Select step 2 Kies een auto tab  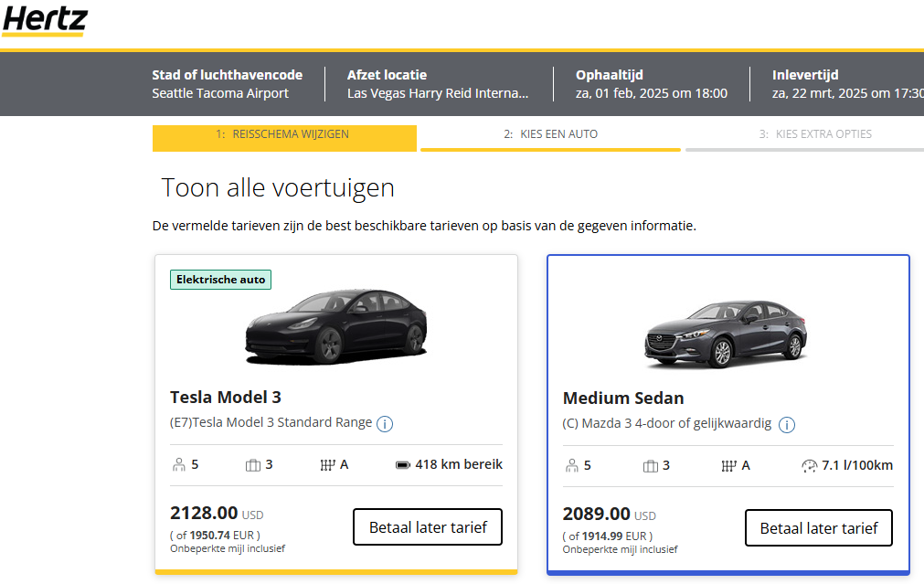pos(550,134)
